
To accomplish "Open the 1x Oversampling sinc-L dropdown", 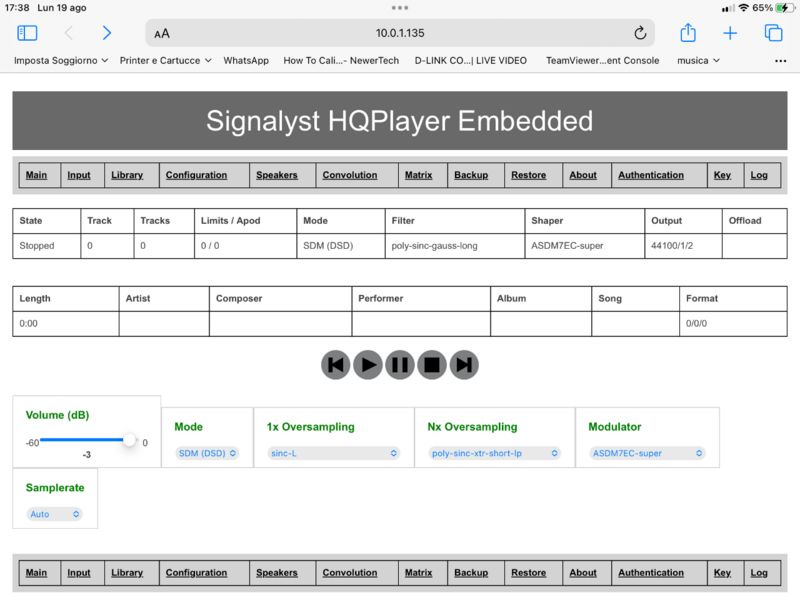I will pos(334,453).
